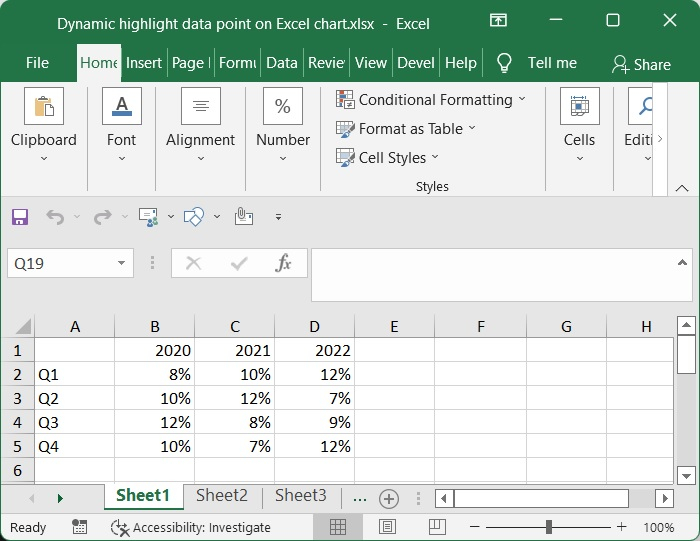
Task: Open the Insert ribbon tab
Action: click(144, 62)
